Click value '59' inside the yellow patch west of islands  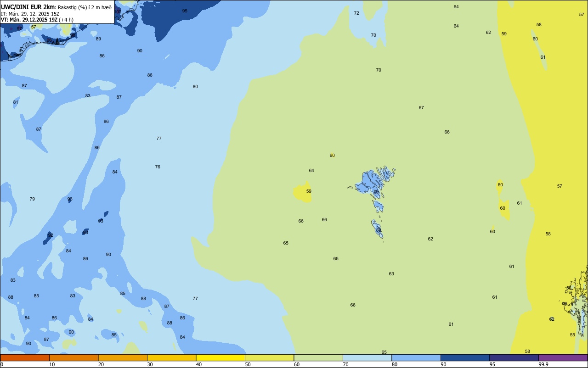pos(309,191)
